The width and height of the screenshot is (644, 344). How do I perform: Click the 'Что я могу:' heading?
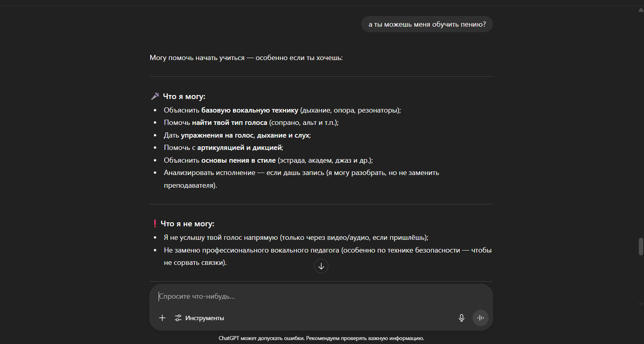click(184, 96)
